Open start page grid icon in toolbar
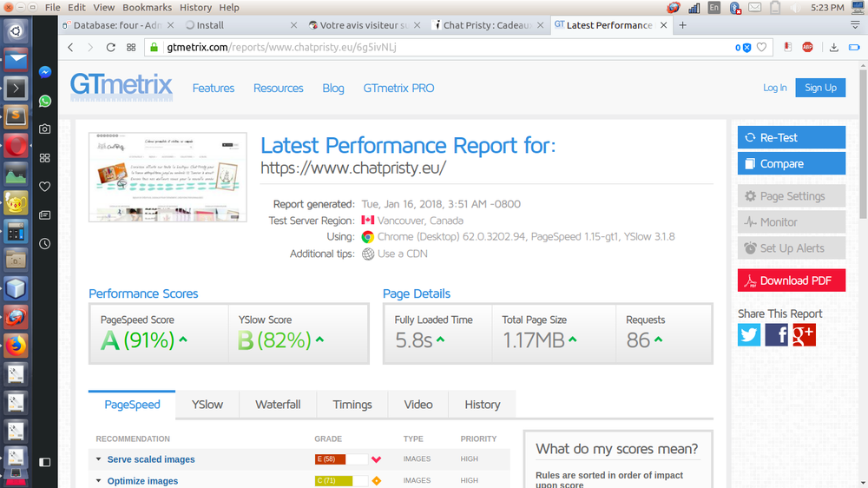868x488 pixels. coord(131,47)
